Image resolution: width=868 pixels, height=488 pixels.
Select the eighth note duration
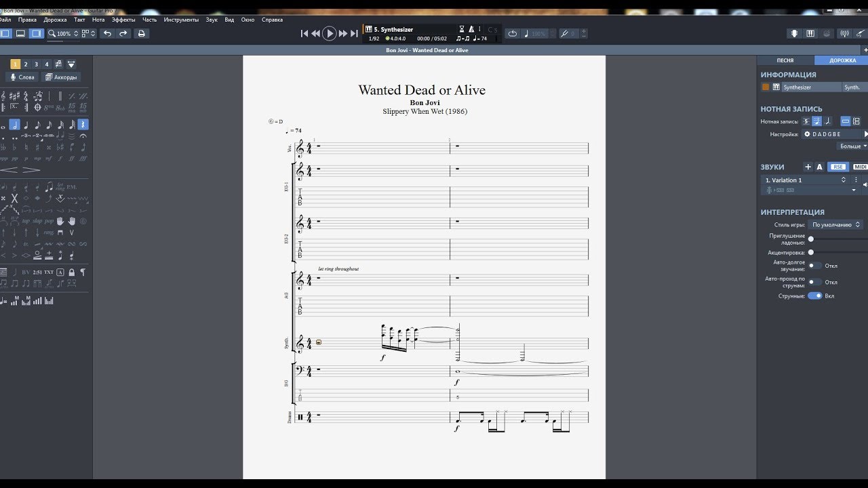(37, 125)
